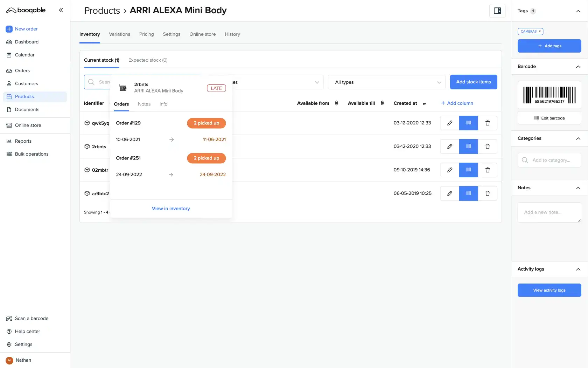Screen dimensions: 588x368
Task: Open Order #251 in popup
Action: click(128, 158)
